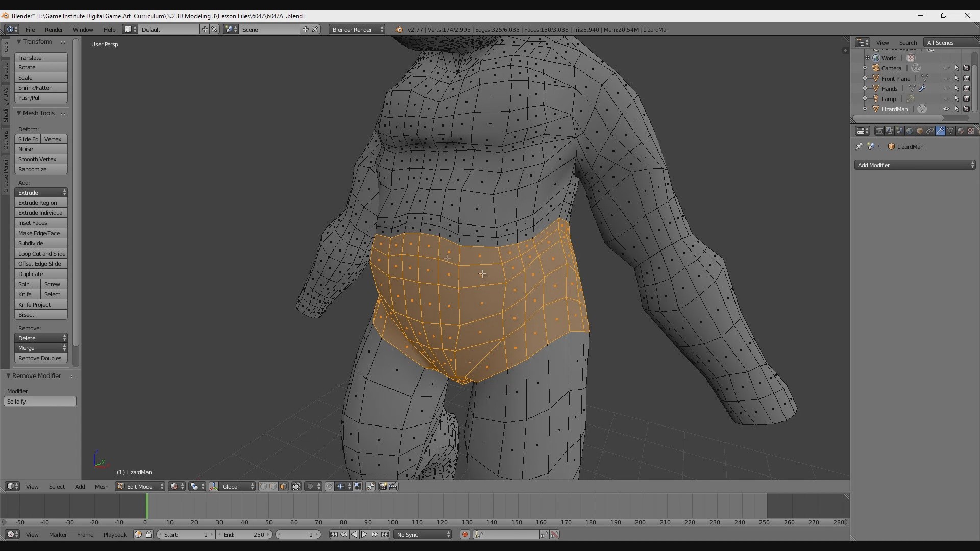Viewport: 980px width, 551px height.
Task: Switch to the Shading / UVs tab
Action: click(x=6, y=104)
